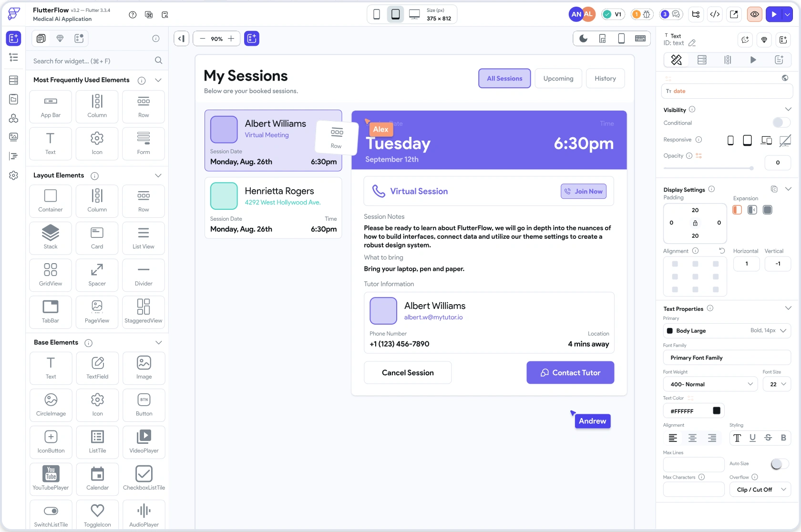Click the Contact Tutor button
This screenshot has width=801, height=532.
(570, 373)
